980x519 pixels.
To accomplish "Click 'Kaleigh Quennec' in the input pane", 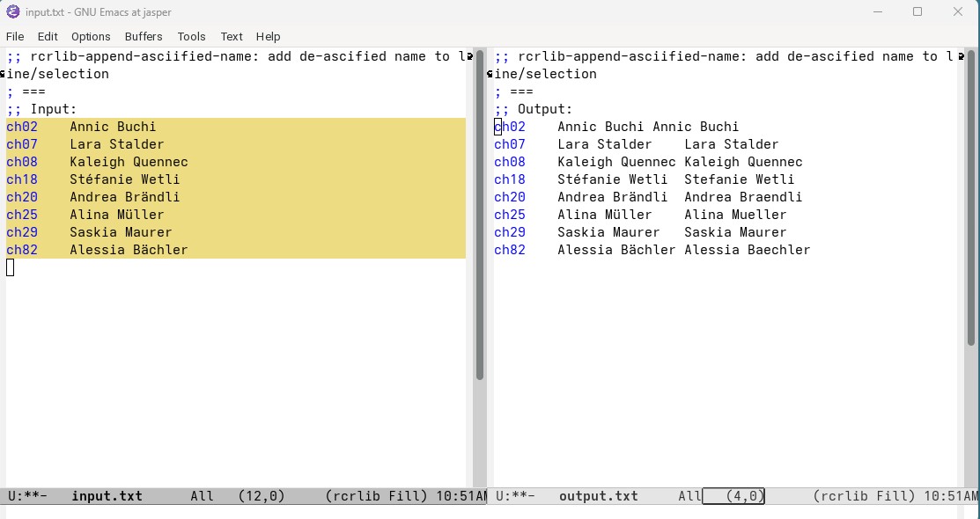I will coord(129,162).
